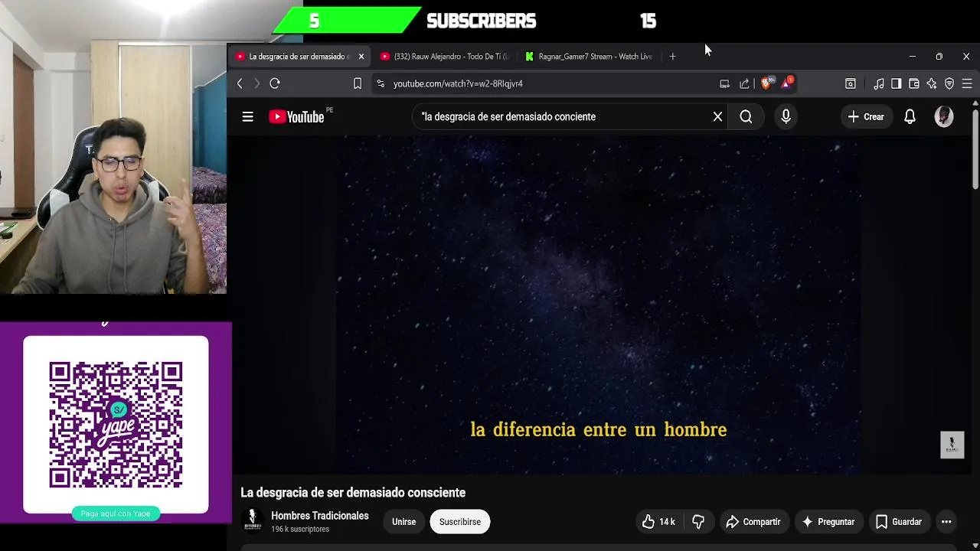
Task: Open YouTube notifications bell
Action: (x=910, y=117)
